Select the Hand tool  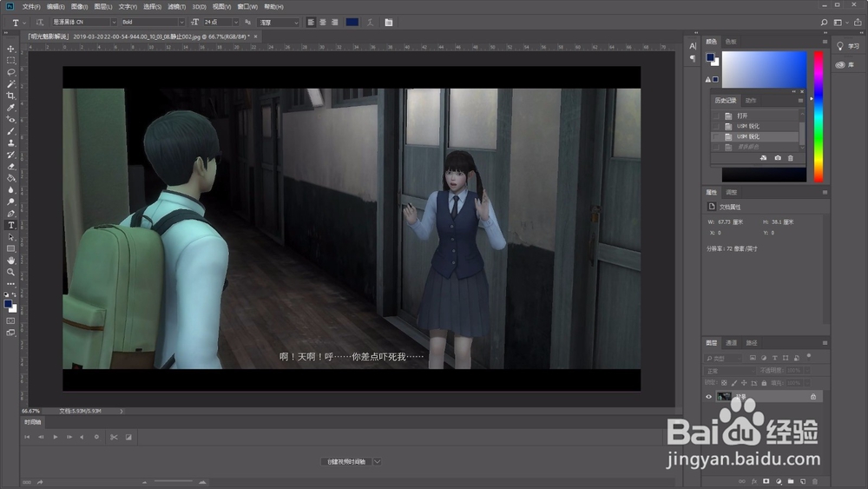tap(10, 261)
